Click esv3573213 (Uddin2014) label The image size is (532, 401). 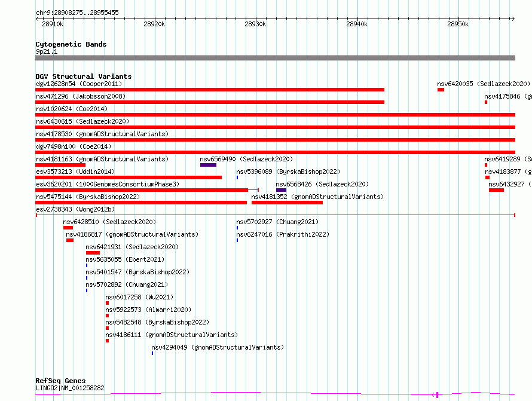click(75, 172)
